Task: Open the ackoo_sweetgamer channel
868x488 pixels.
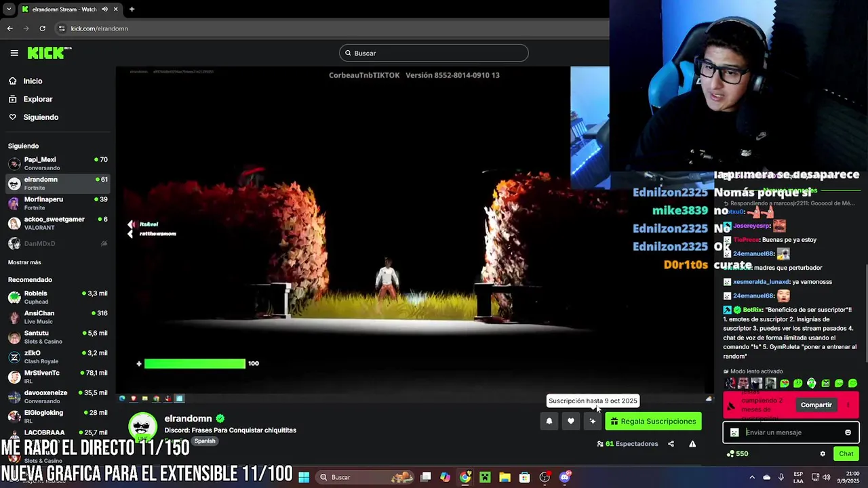Action: [x=58, y=223]
